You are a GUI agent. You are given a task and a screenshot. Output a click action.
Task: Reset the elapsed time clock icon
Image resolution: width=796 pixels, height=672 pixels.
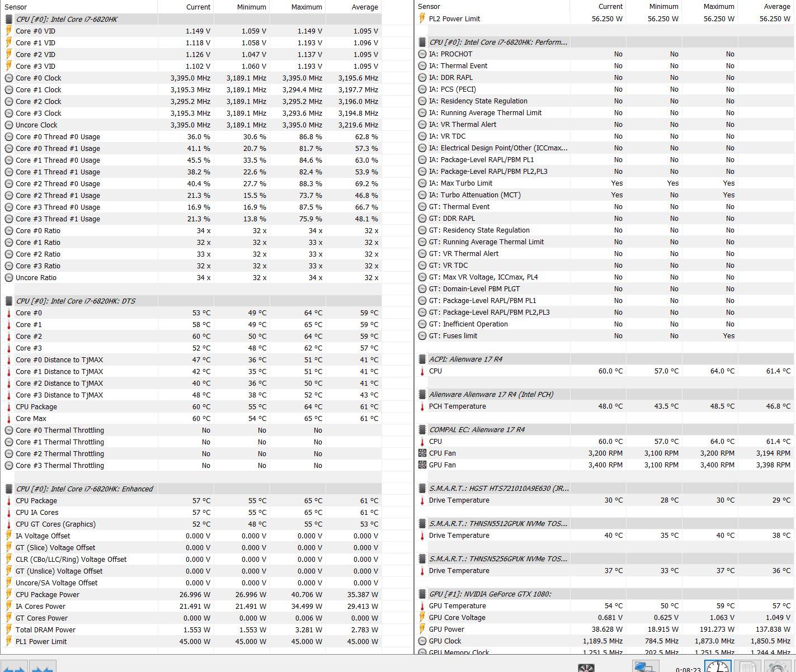718,667
